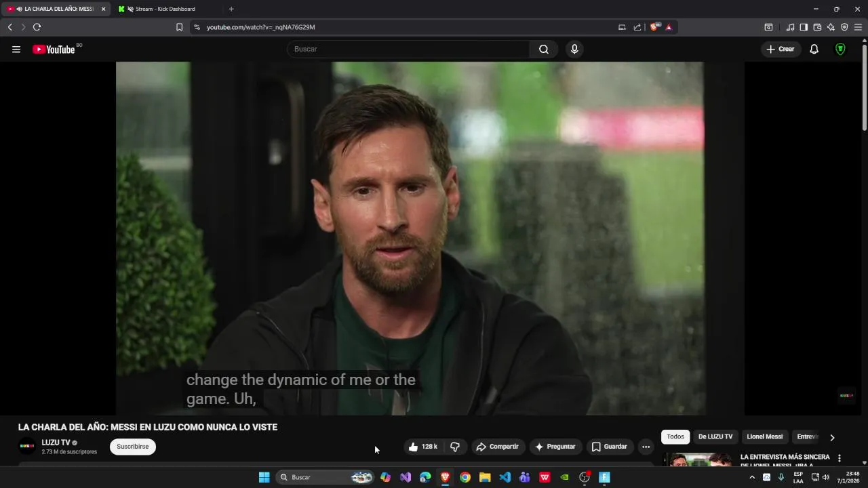Focus the YouTube Buscar search field
The image size is (868, 488).
tap(408, 49)
